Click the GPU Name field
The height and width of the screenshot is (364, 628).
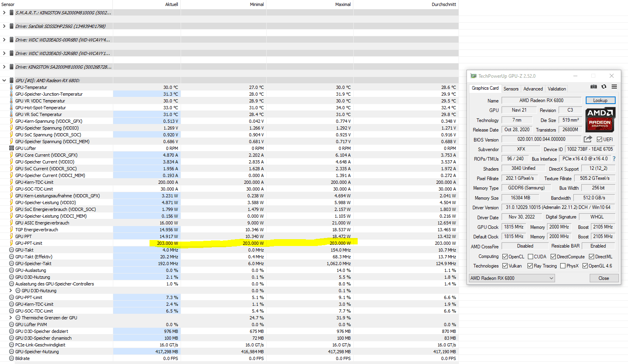541,100
